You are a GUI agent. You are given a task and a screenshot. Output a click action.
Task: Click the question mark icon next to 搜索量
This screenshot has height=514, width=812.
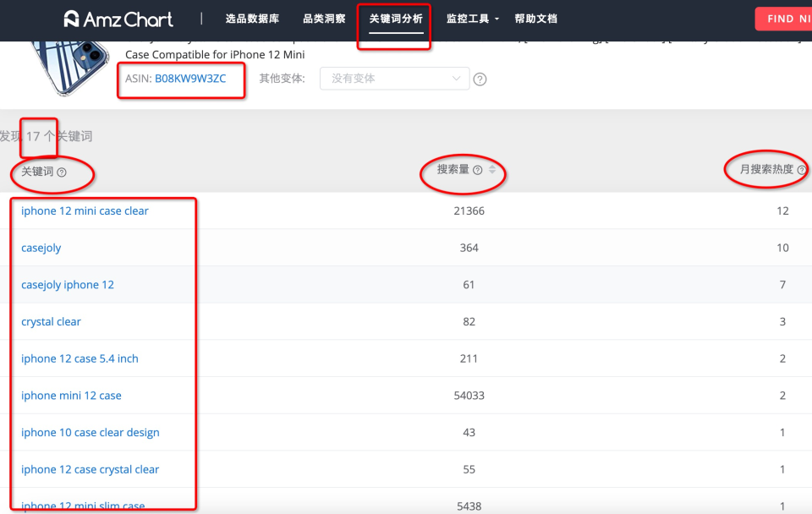(478, 169)
